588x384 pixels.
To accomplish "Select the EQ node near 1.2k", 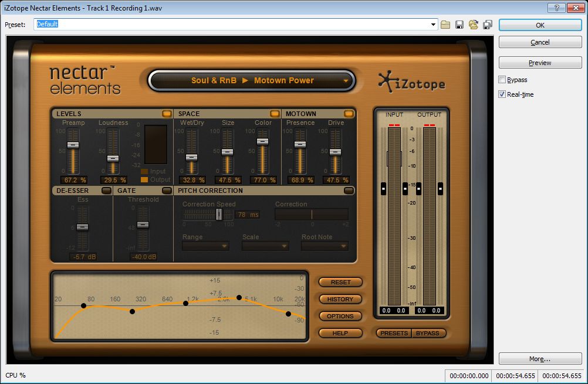I will [x=185, y=303].
